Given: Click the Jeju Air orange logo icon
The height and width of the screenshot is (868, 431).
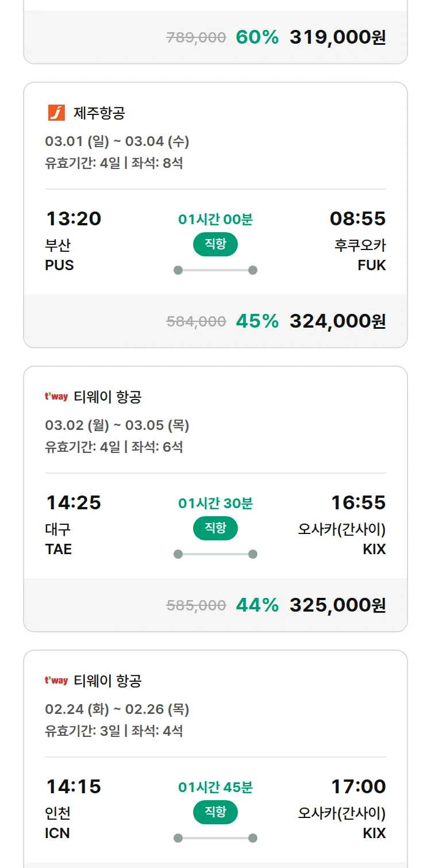Looking at the screenshot, I should click(56, 113).
